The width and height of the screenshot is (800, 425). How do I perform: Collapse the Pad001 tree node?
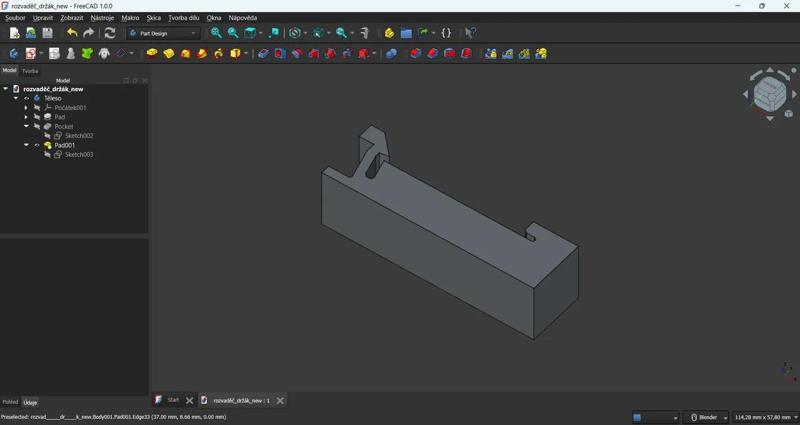tap(26, 145)
